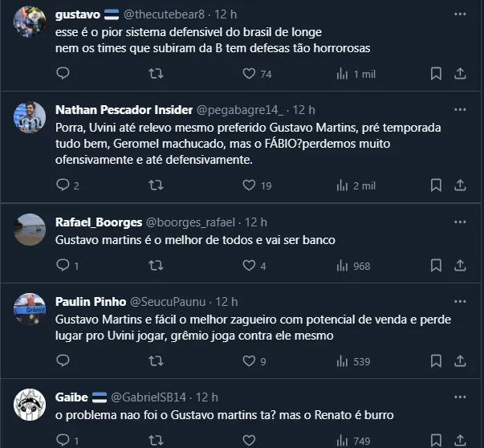
Task: Open Gaibe's profile picture
Action: [x=30, y=405]
